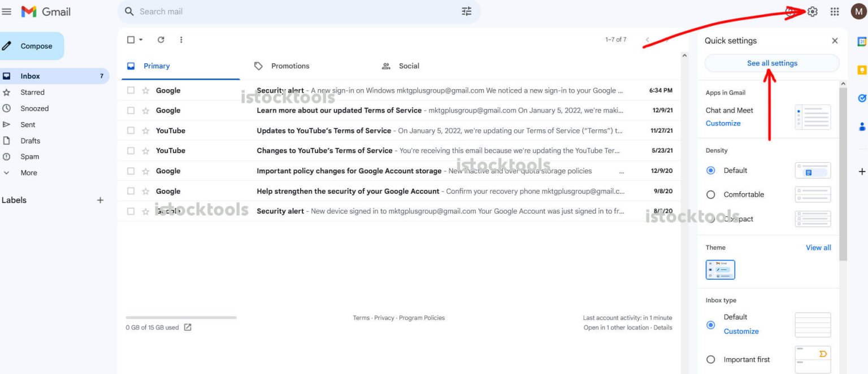This screenshot has height=374, width=868.
Task: Open Google Keep in the side panel
Action: (862, 69)
